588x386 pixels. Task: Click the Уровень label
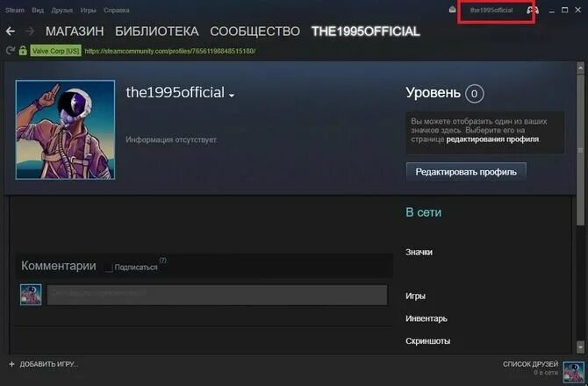(433, 93)
